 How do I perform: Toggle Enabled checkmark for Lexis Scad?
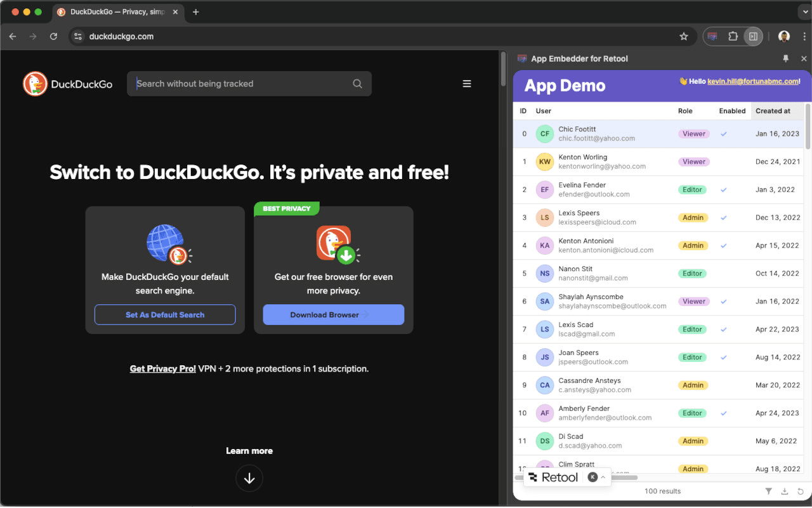724,330
